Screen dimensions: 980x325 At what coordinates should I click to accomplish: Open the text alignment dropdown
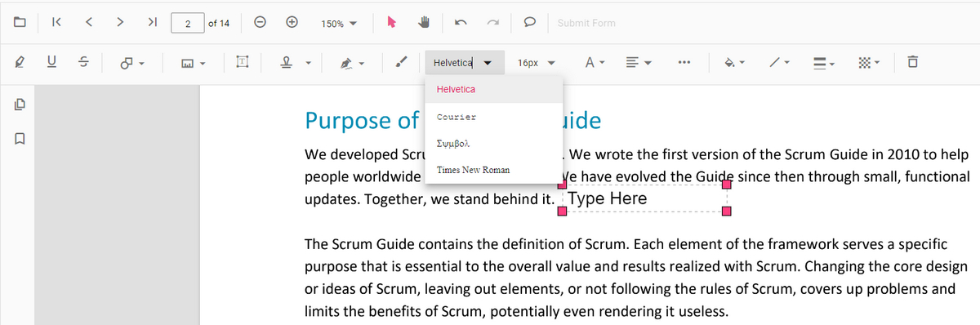click(638, 62)
